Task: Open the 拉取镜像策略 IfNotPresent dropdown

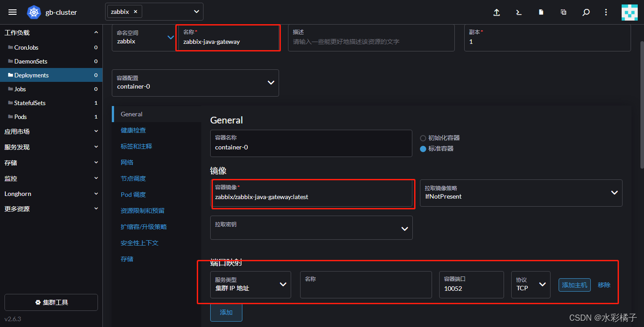Action: [521, 193]
